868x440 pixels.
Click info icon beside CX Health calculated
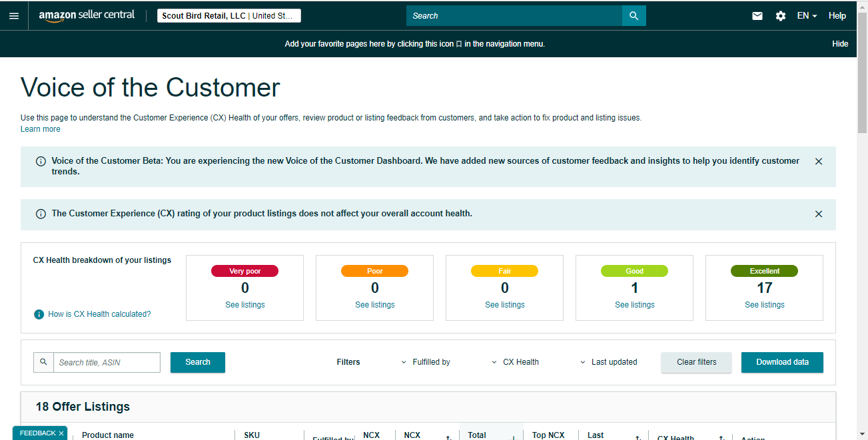39,314
